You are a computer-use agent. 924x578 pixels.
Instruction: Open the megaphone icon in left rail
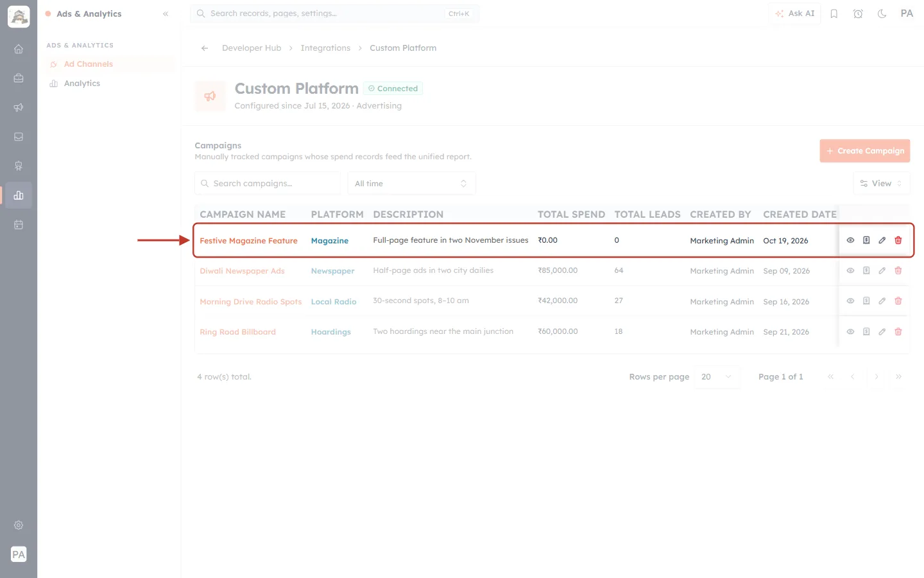click(19, 107)
